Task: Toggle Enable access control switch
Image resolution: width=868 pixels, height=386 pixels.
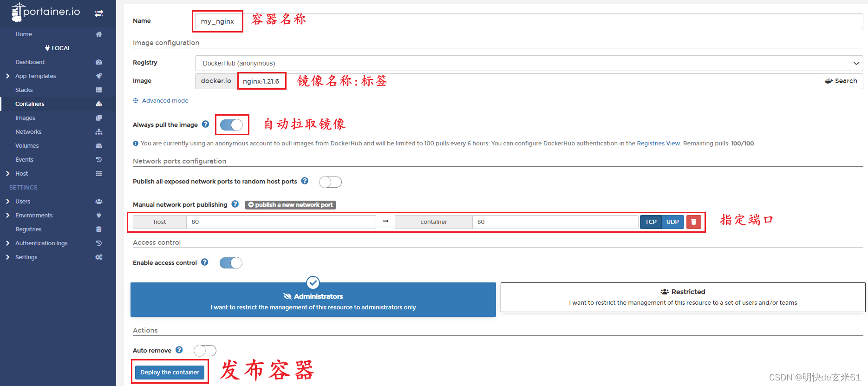Action: pos(231,263)
